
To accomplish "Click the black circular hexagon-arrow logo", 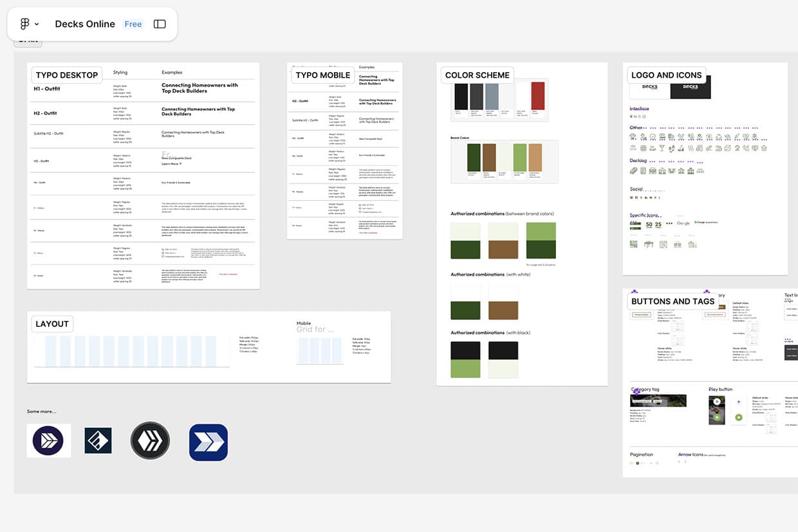I will click(150, 441).
